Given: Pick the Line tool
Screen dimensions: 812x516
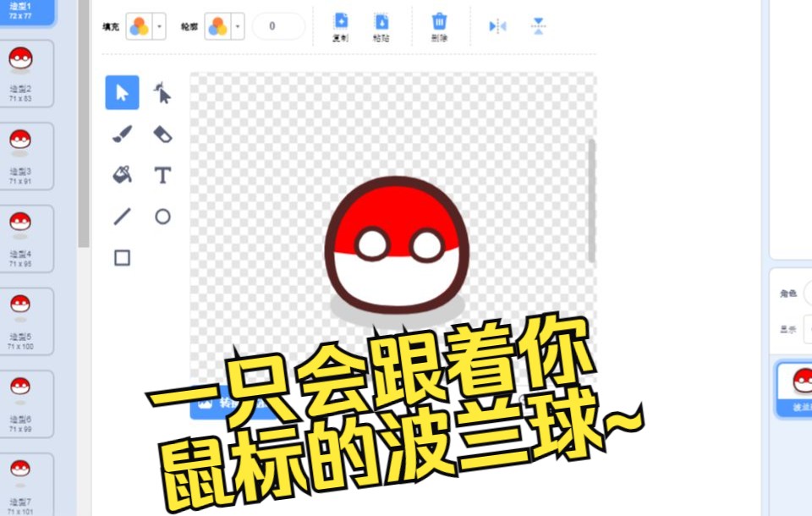Looking at the screenshot, I should coord(121,217).
